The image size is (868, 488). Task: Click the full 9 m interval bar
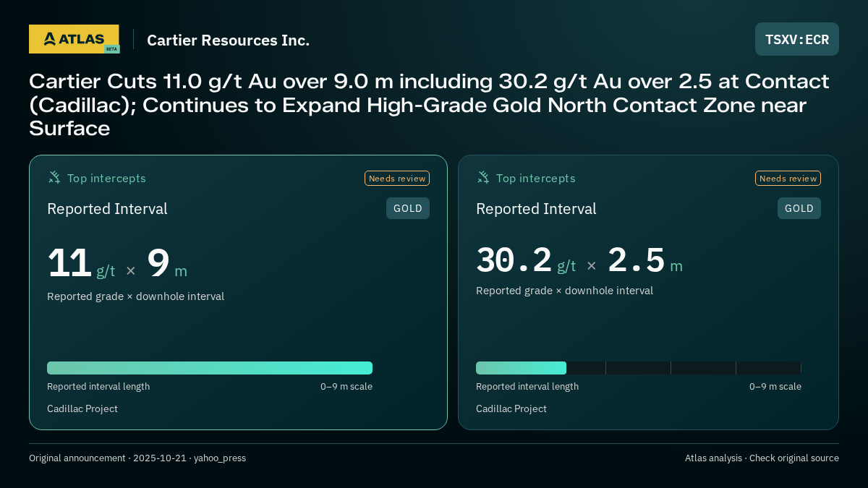click(x=210, y=368)
